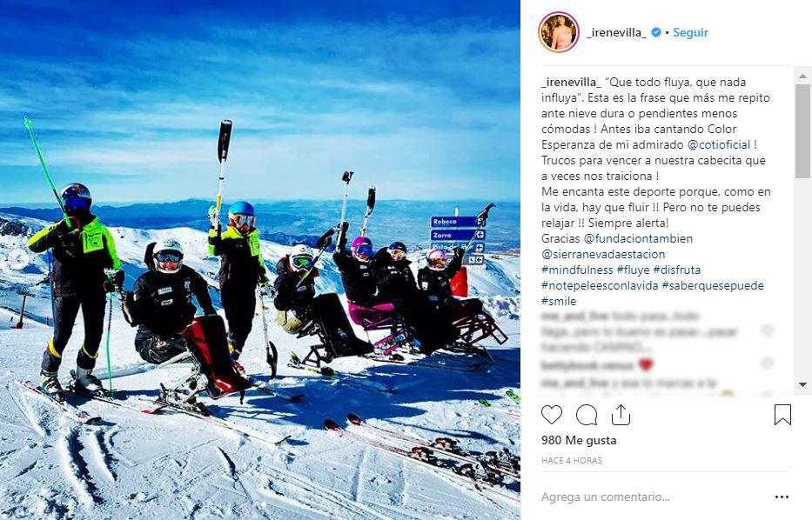Click the verified badge next to _irenevilla_
This screenshot has height=520, width=812.
coord(656,32)
